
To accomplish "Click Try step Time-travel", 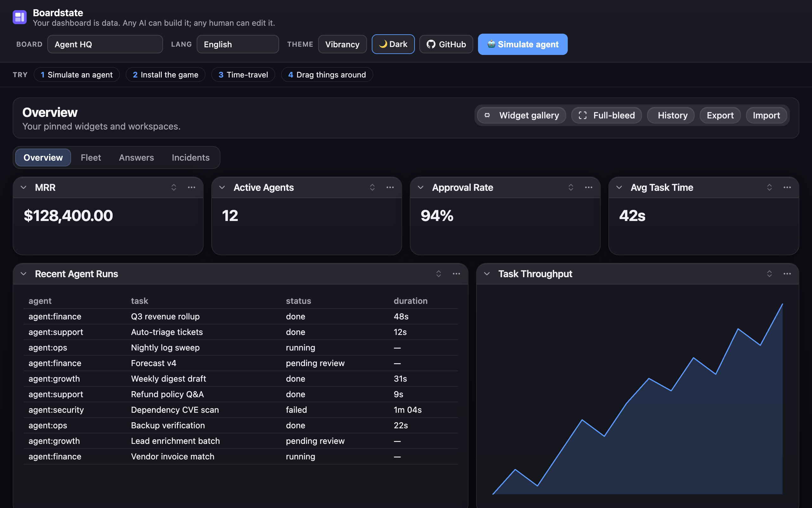I will [243, 75].
